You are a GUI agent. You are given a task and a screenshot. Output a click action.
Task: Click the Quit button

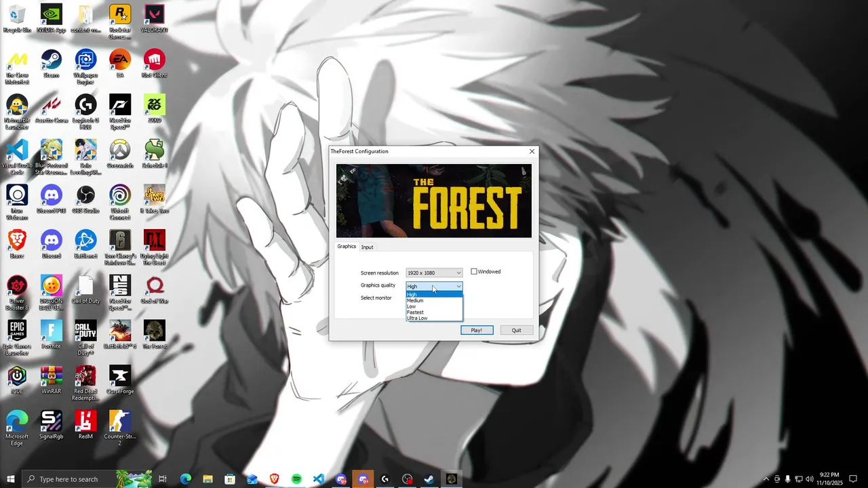(516, 330)
